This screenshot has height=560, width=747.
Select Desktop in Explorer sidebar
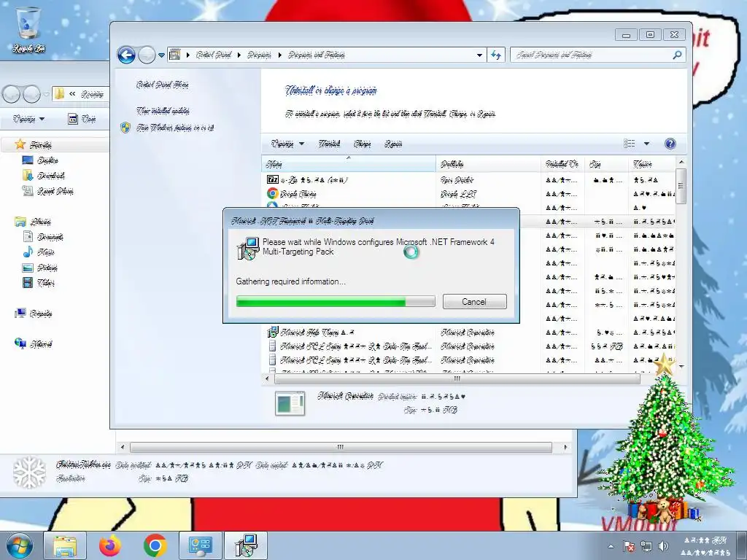[47, 160]
